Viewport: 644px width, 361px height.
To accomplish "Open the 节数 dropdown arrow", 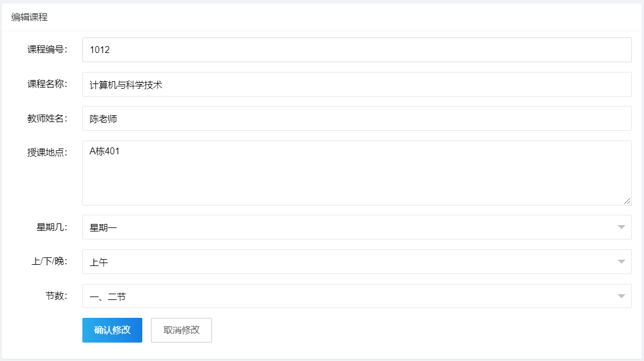I will 621,296.
